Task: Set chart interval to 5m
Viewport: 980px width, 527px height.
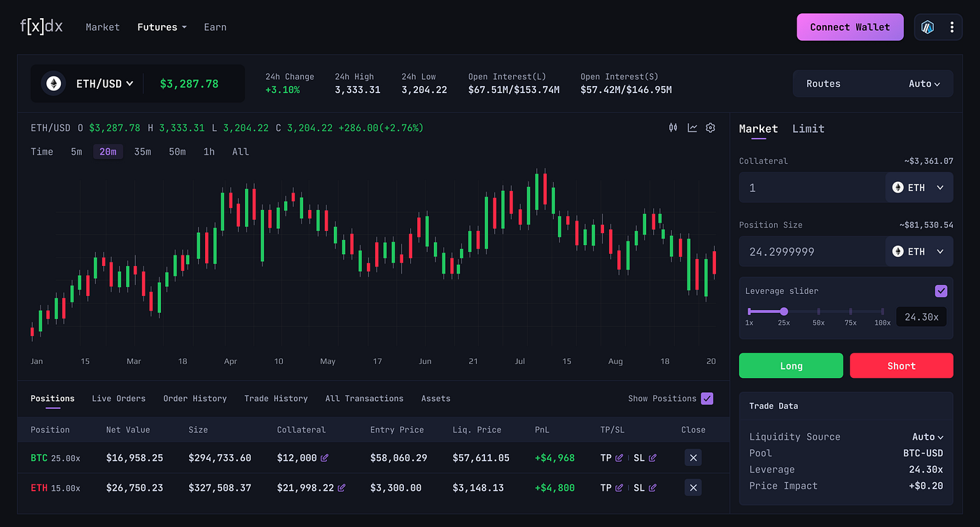Action: tap(76, 152)
